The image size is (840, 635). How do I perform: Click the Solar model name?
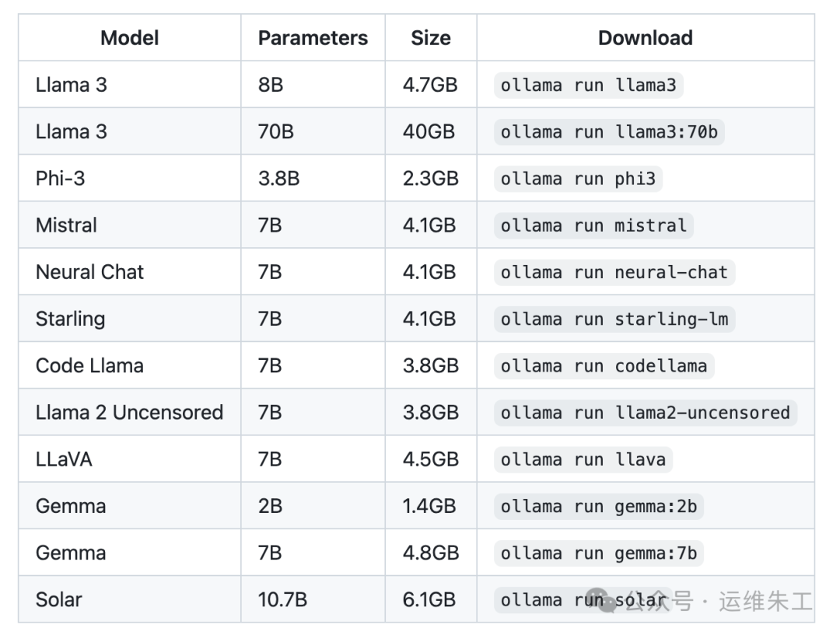coord(58,600)
